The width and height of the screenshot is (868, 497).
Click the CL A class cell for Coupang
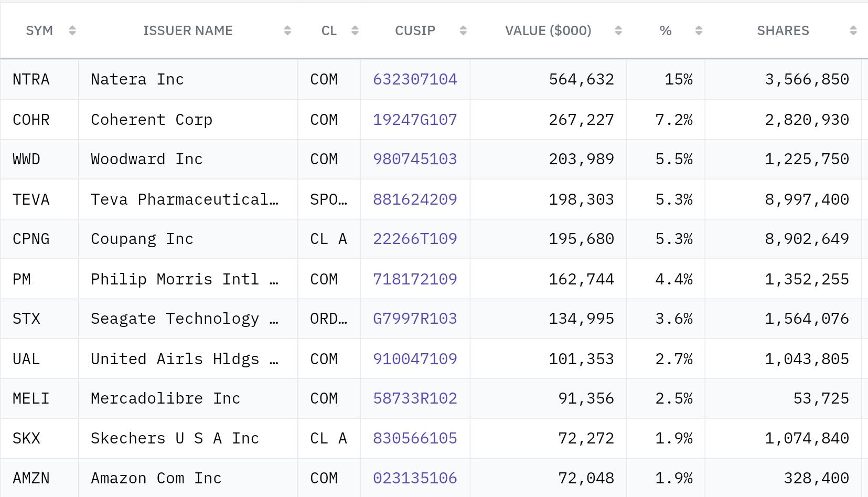(x=329, y=239)
